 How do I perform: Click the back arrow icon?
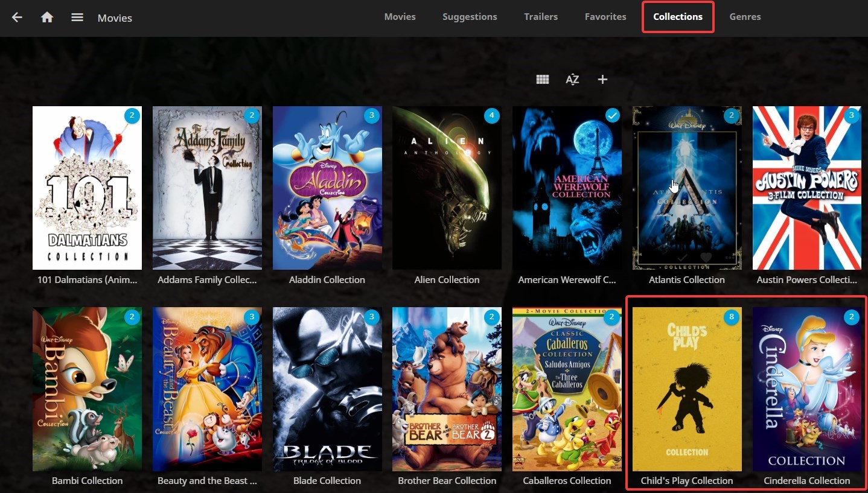click(x=16, y=17)
